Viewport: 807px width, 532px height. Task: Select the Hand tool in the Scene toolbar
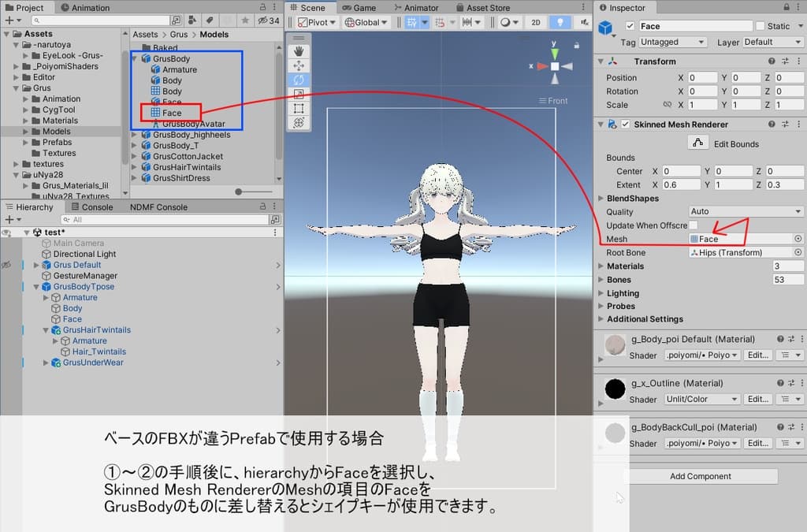coord(299,52)
